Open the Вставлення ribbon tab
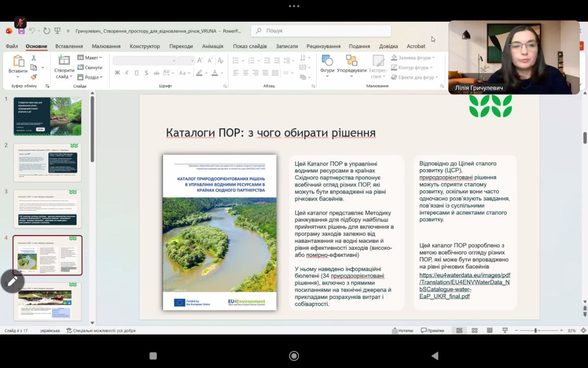This screenshot has height=368, width=588. (69, 46)
